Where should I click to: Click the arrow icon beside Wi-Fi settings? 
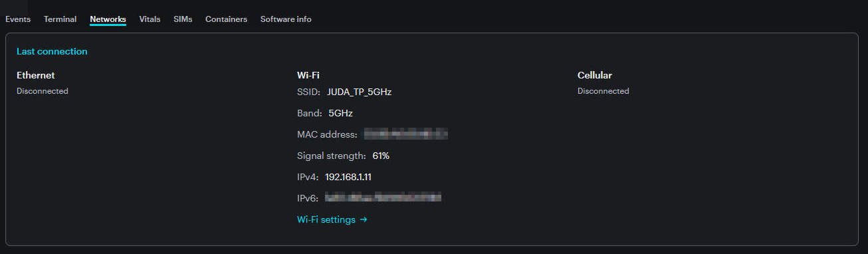(x=364, y=219)
